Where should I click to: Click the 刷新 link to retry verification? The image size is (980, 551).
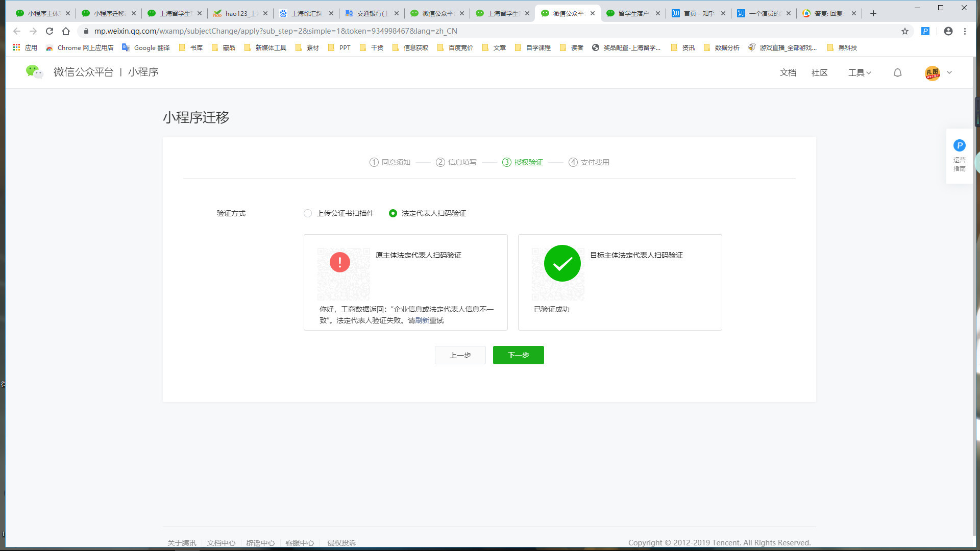[422, 320]
